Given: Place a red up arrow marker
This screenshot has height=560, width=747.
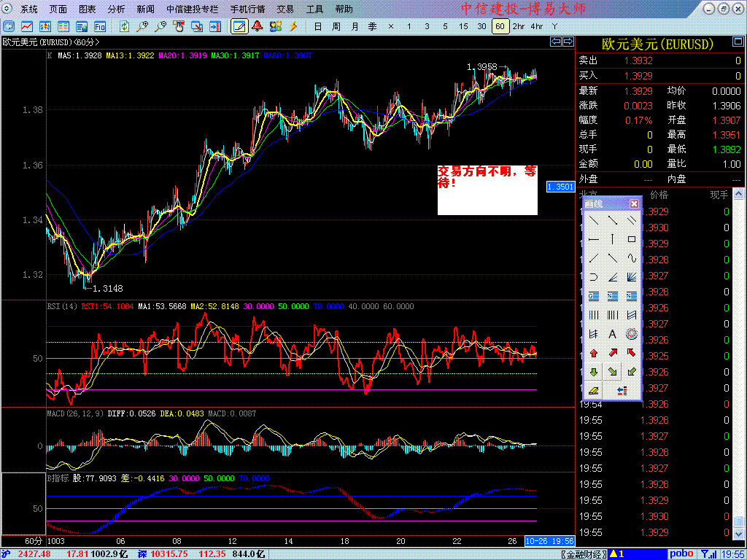Looking at the screenshot, I should click(593, 353).
